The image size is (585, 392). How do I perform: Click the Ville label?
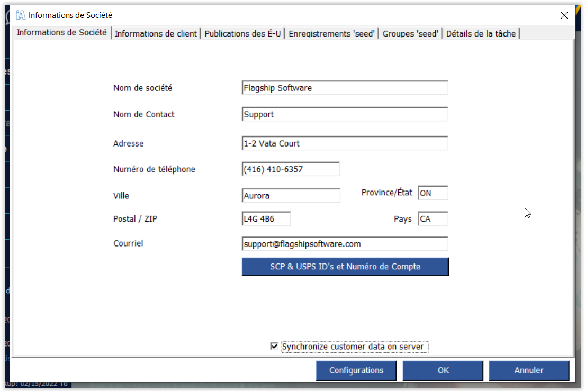pyautogui.click(x=121, y=196)
